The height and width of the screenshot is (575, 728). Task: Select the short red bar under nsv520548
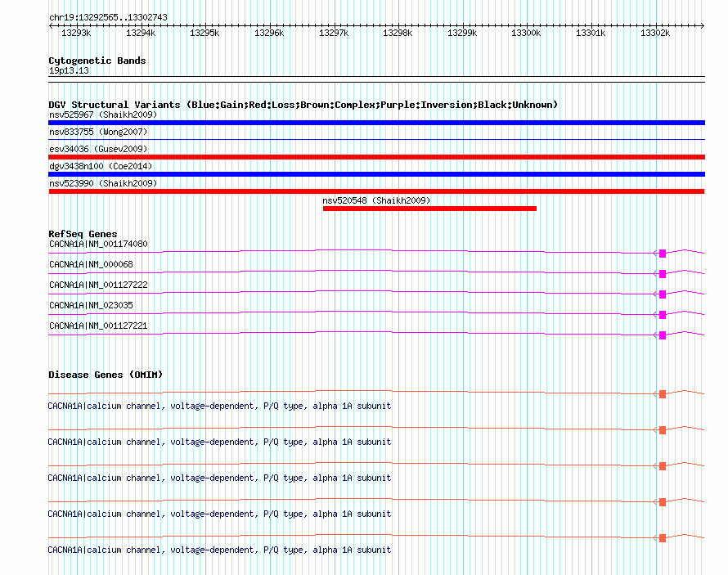[429, 209]
